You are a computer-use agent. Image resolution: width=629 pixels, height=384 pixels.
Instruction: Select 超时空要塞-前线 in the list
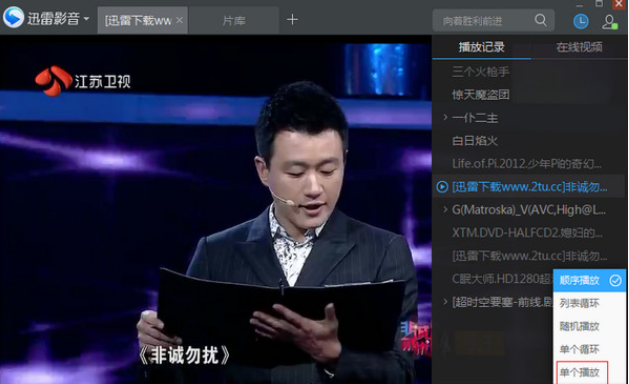(x=502, y=302)
